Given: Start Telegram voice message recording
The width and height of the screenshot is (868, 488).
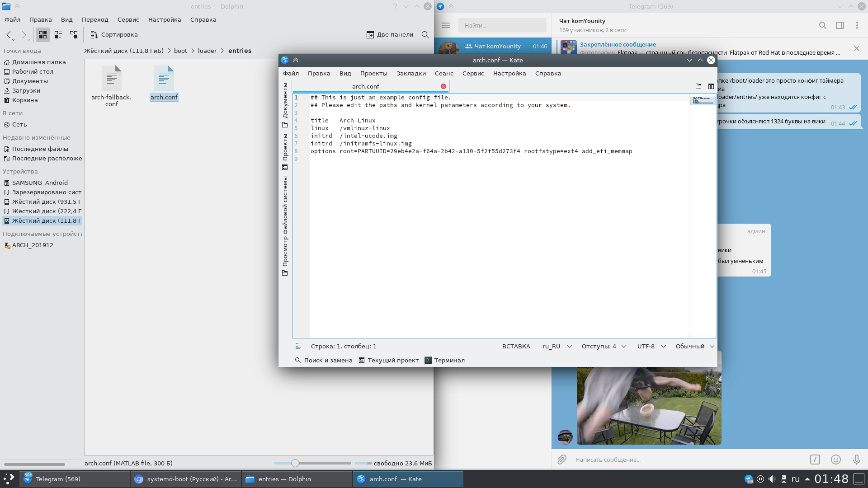Looking at the screenshot, I should 857,460.
